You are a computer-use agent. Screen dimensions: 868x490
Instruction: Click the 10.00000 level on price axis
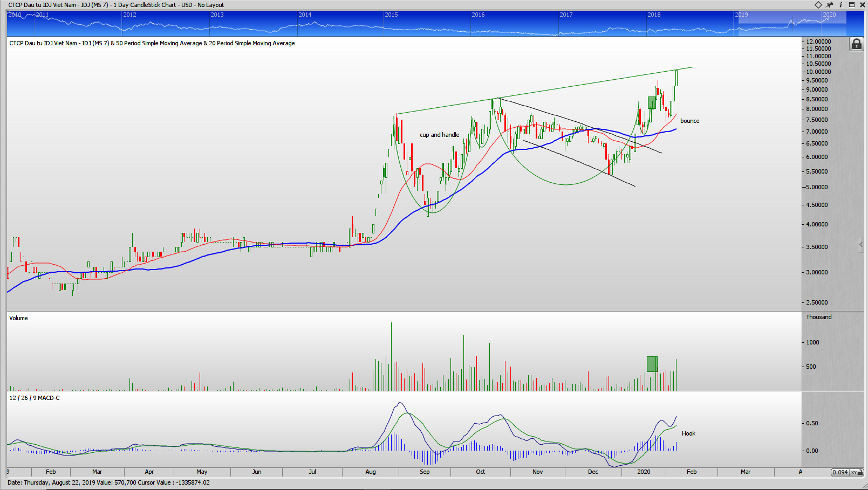coord(818,72)
